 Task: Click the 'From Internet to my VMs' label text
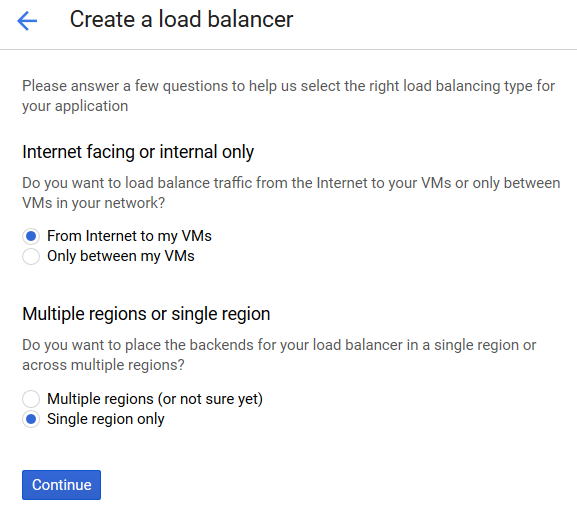click(x=129, y=236)
